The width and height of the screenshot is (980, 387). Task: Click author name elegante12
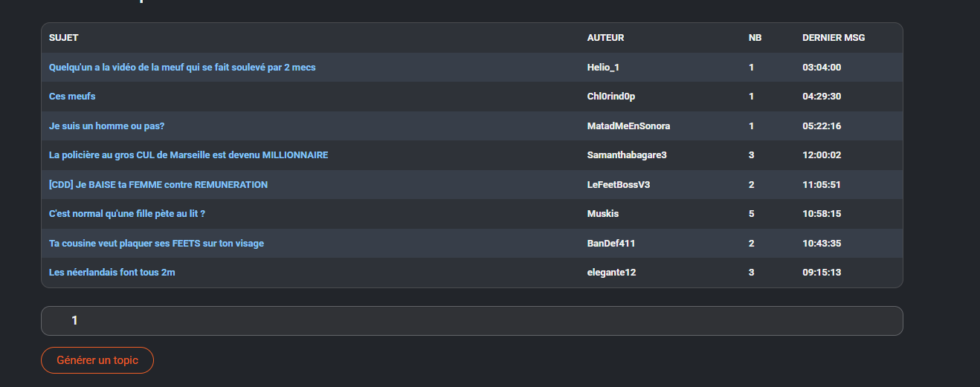[612, 273]
